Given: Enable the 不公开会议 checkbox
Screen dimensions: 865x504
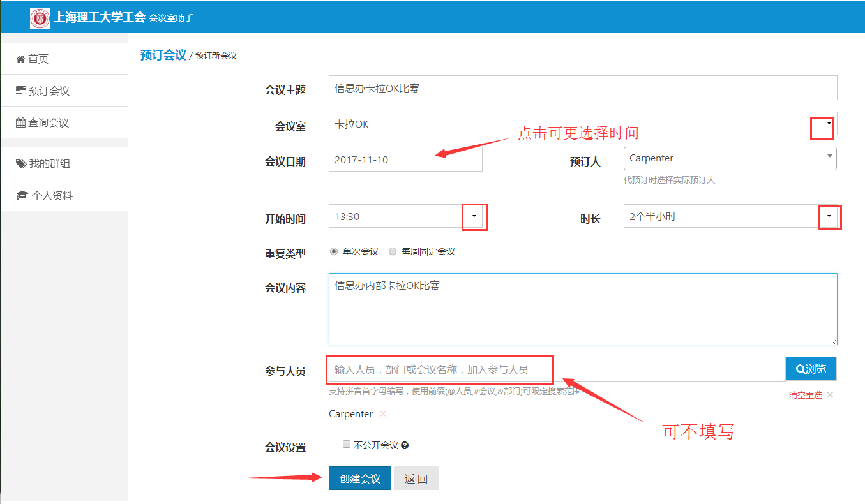Looking at the screenshot, I should point(347,445).
